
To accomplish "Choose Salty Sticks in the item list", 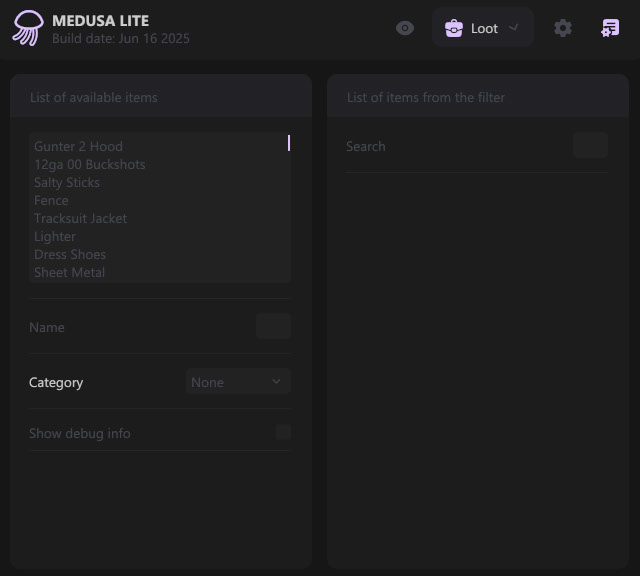I will pos(67,182).
